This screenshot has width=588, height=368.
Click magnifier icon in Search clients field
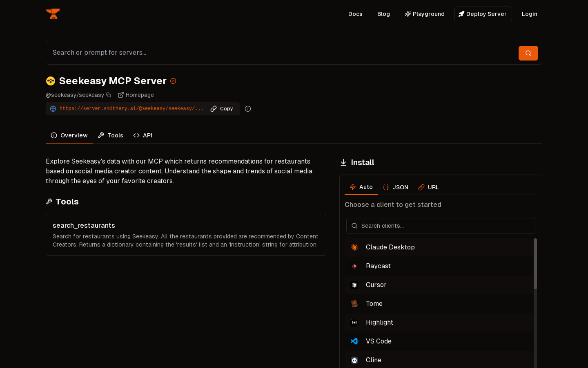click(354, 226)
